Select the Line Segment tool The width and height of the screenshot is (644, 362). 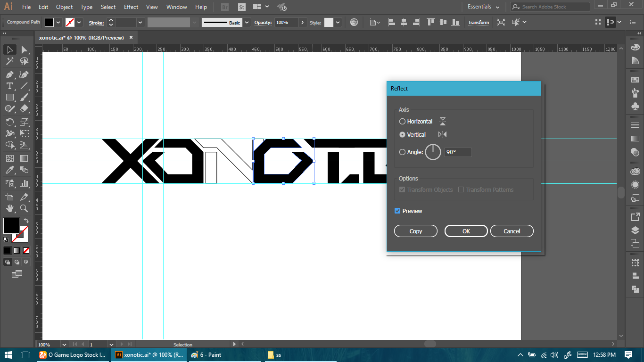pos(25,86)
